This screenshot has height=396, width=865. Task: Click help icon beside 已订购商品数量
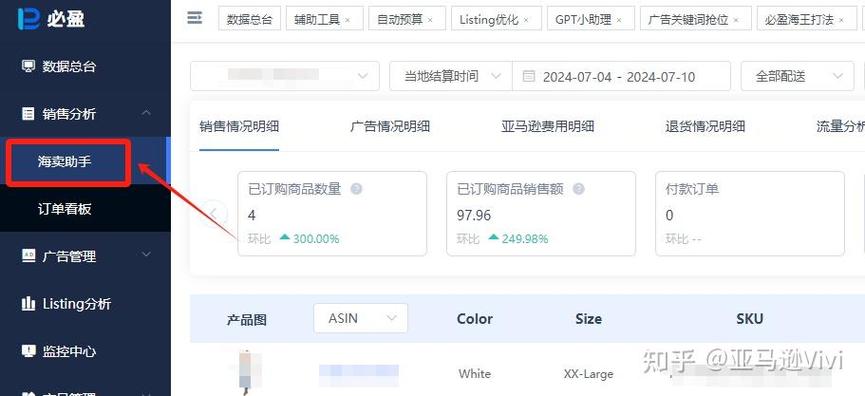click(x=356, y=189)
